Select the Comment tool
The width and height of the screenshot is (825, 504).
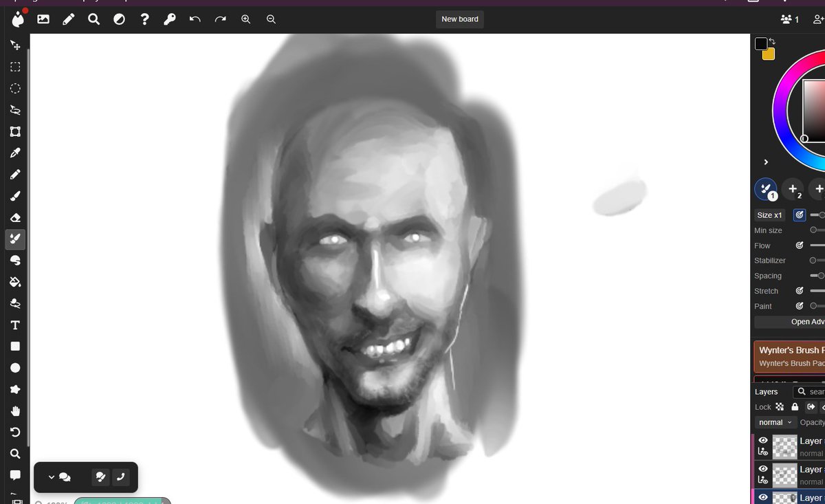[15, 475]
